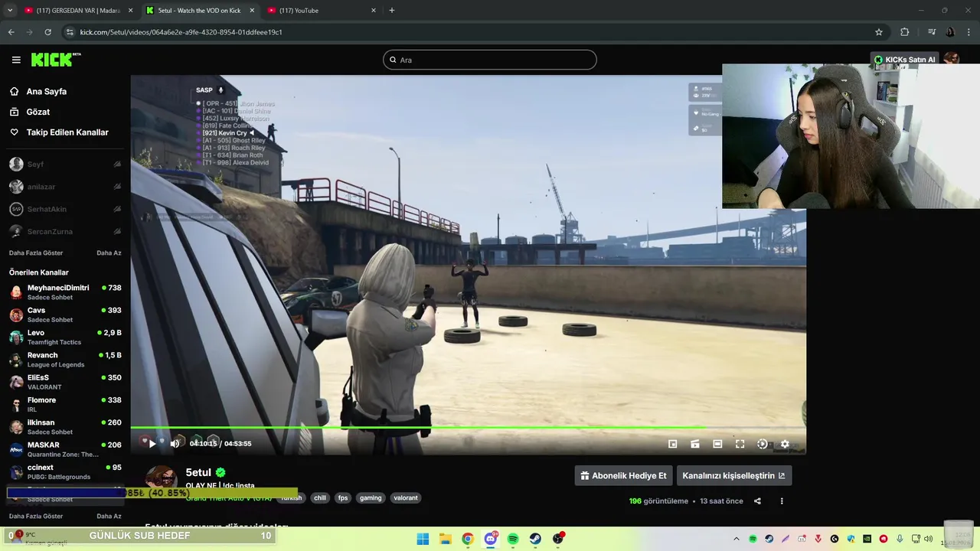
Task: Click the address bar URL
Action: (x=181, y=32)
